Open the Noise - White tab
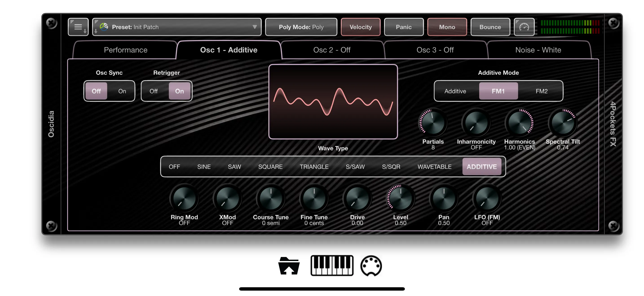The image size is (644, 296). tap(538, 50)
